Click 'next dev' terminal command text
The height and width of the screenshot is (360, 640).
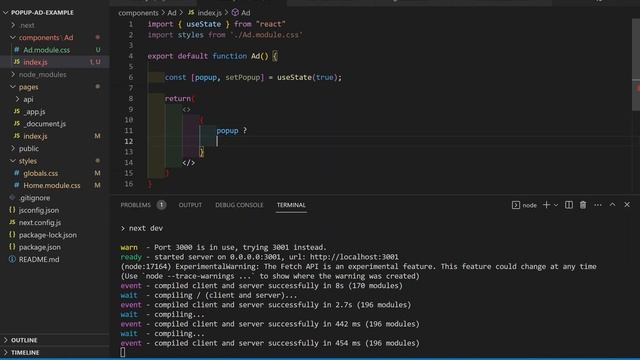point(146,228)
